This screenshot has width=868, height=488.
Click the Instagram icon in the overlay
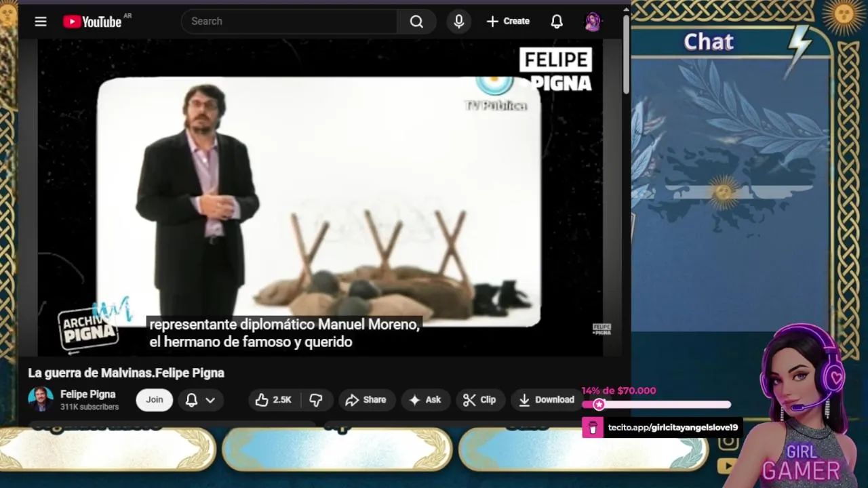[x=728, y=442]
